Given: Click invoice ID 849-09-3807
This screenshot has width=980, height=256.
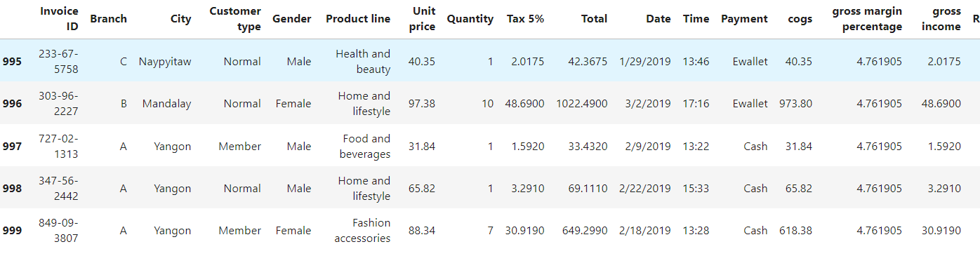Looking at the screenshot, I should pos(59,230).
